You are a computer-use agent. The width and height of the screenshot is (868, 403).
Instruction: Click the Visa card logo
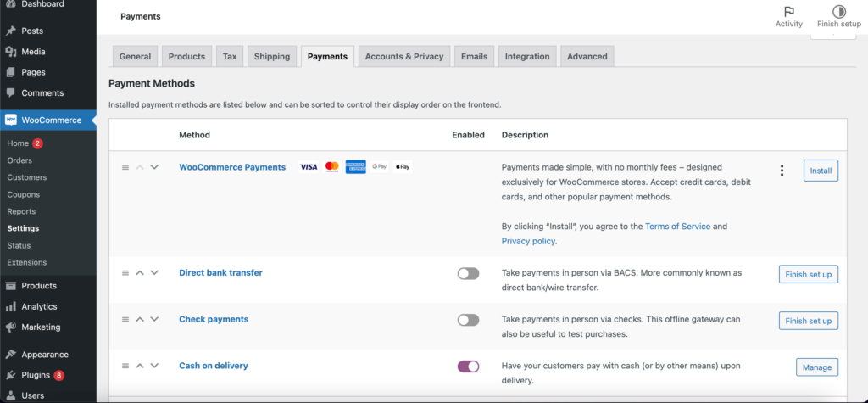tap(309, 167)
